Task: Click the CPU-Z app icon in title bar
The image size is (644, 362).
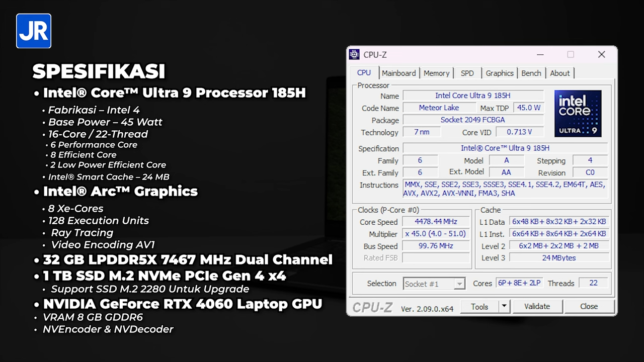Action: point(355,55)
